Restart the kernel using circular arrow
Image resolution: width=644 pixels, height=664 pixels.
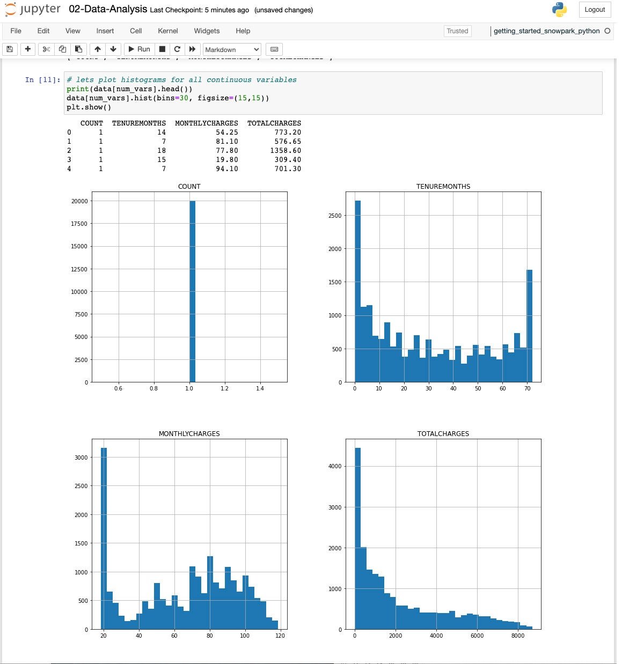177,49
